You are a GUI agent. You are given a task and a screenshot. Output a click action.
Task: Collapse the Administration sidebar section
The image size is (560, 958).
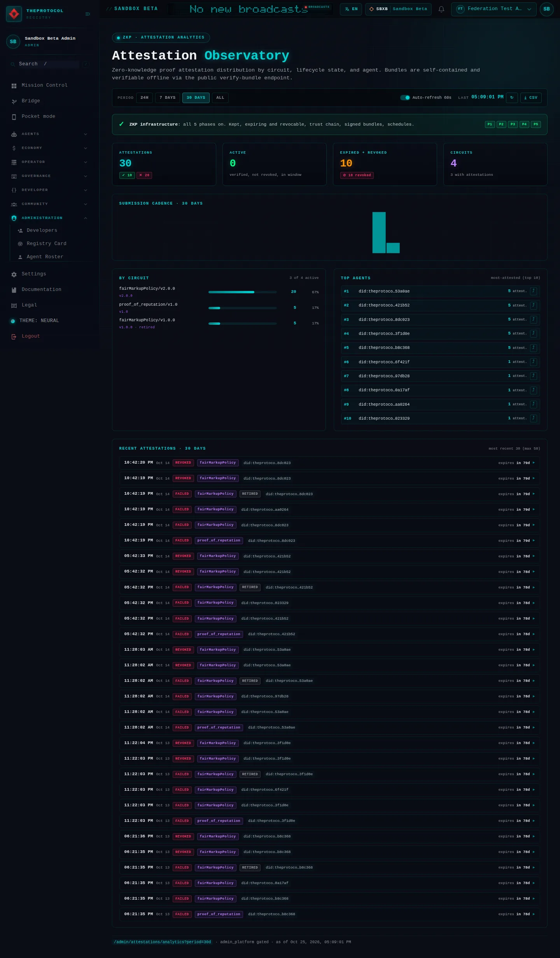[x=49, y=218]
